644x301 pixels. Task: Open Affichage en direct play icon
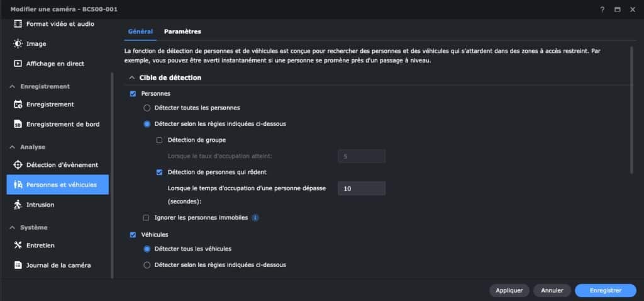[x=18, y=64]
